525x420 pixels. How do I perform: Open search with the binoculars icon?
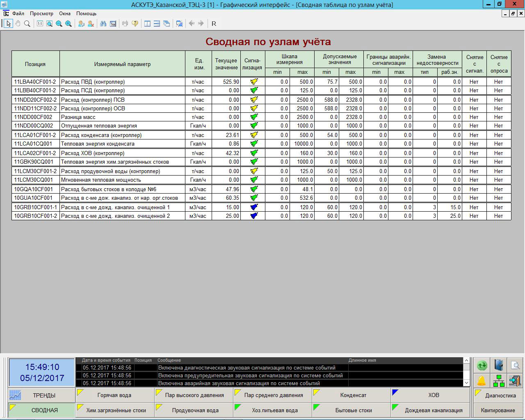(x=103, y=23)
